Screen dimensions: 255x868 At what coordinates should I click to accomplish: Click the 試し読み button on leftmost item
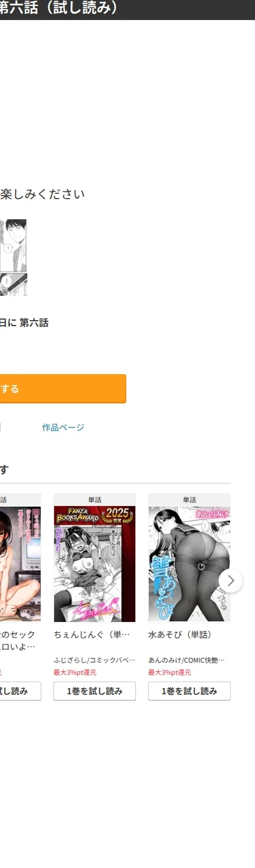pos(20,691)
